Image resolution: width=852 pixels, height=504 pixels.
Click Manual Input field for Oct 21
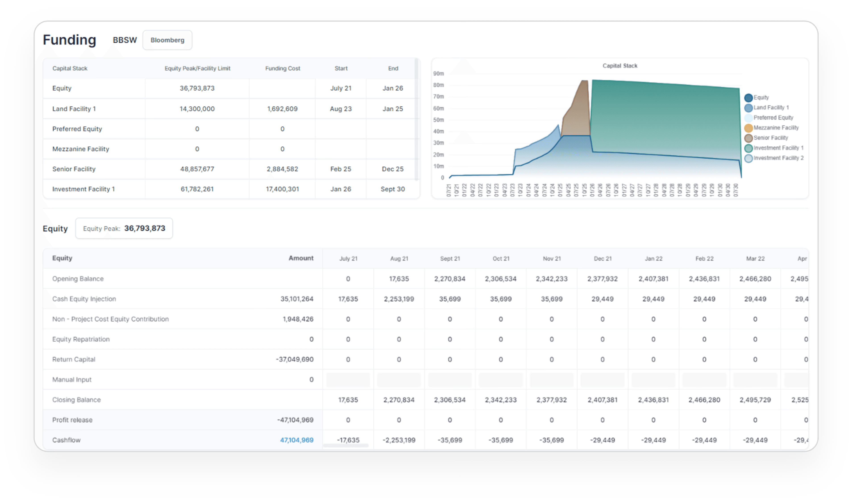click(501, 379)
